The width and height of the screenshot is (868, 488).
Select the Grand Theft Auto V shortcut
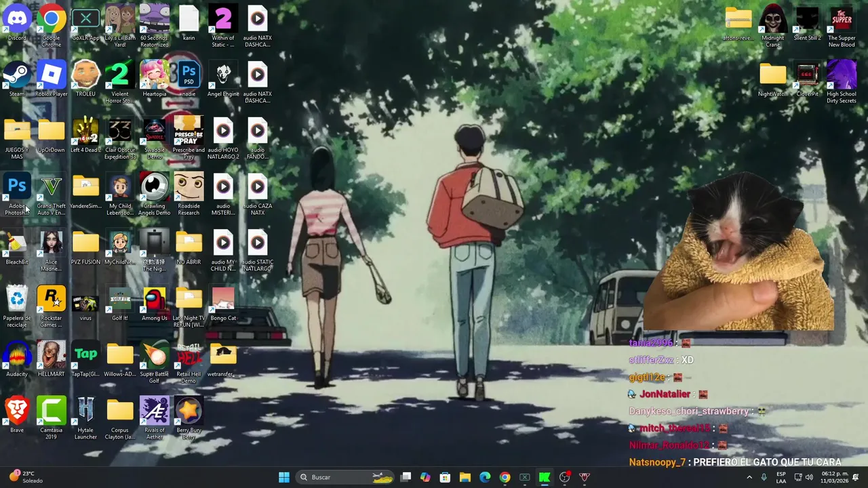pos(52,195)
